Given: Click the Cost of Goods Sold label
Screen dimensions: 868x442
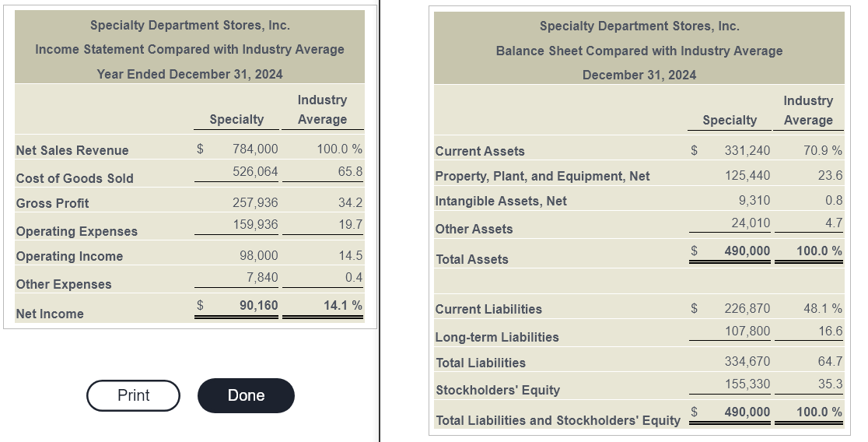Looking at the screenshot, I should tap(75, 178).
